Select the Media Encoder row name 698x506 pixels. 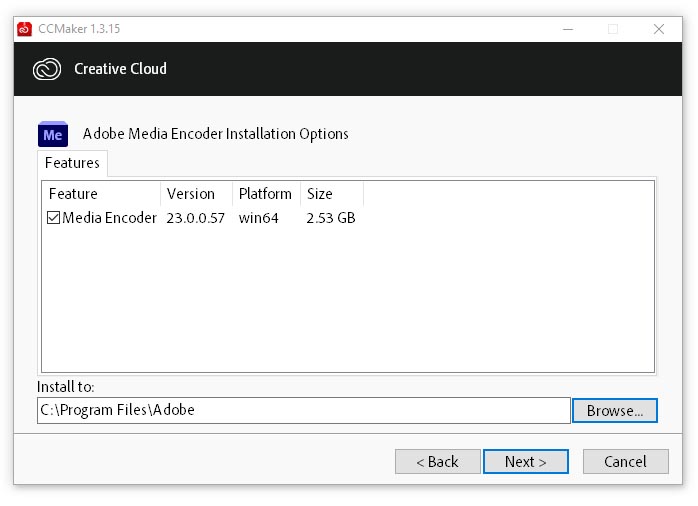(110, 218)
